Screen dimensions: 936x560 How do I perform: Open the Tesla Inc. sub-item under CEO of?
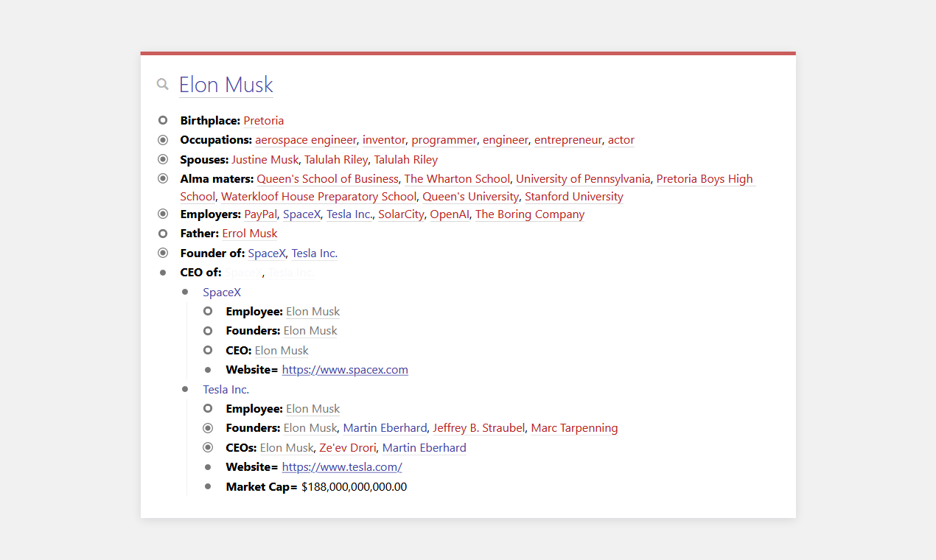pos(226,390)
